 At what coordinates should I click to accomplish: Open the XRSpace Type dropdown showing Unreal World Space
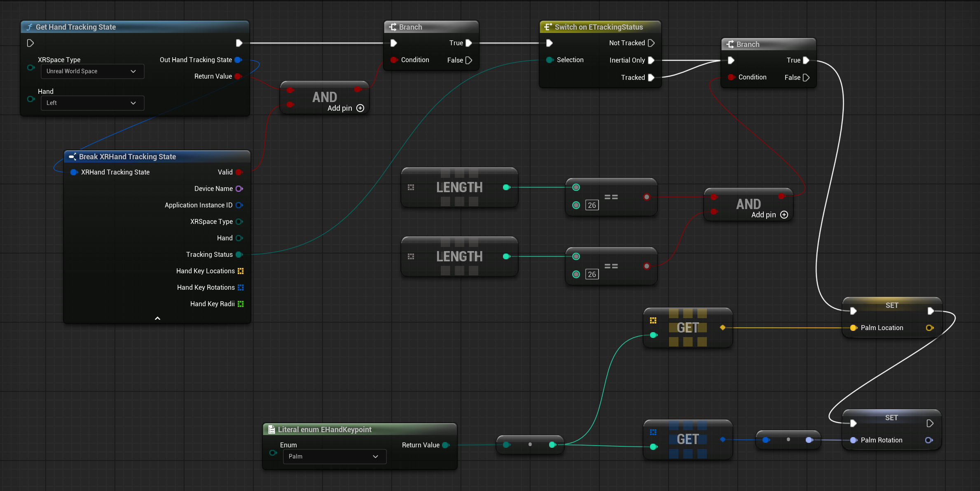click(x=92, y=71)
